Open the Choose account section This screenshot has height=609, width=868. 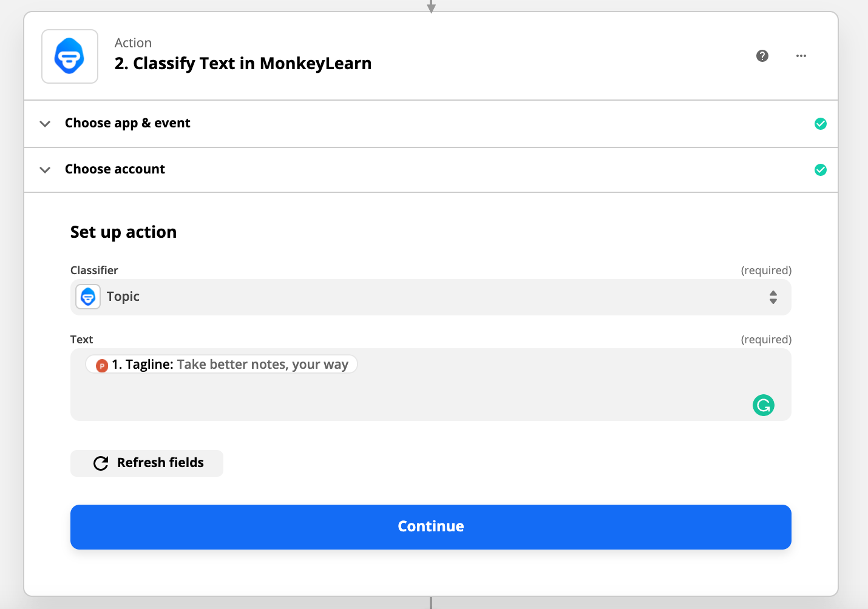click(x=115, y=169)
